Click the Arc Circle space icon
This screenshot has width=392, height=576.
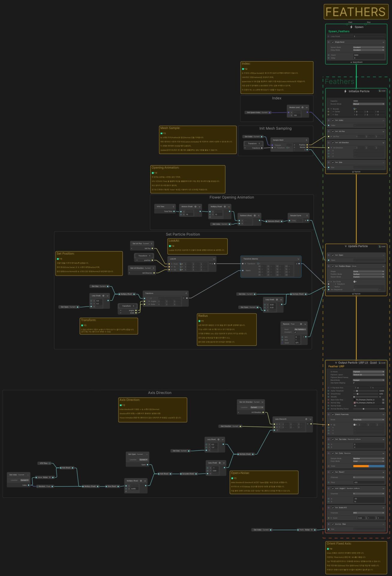(x=355, y=282)
